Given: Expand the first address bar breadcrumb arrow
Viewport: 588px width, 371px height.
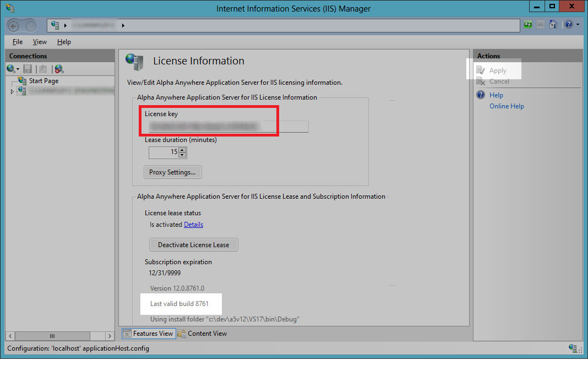Looking at the screenshot, I should (x=66, y=25).
